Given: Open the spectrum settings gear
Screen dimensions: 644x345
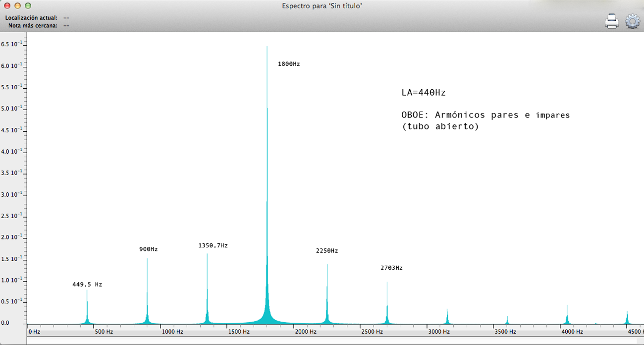Looking at the screenshot, I should click(632, 21).
